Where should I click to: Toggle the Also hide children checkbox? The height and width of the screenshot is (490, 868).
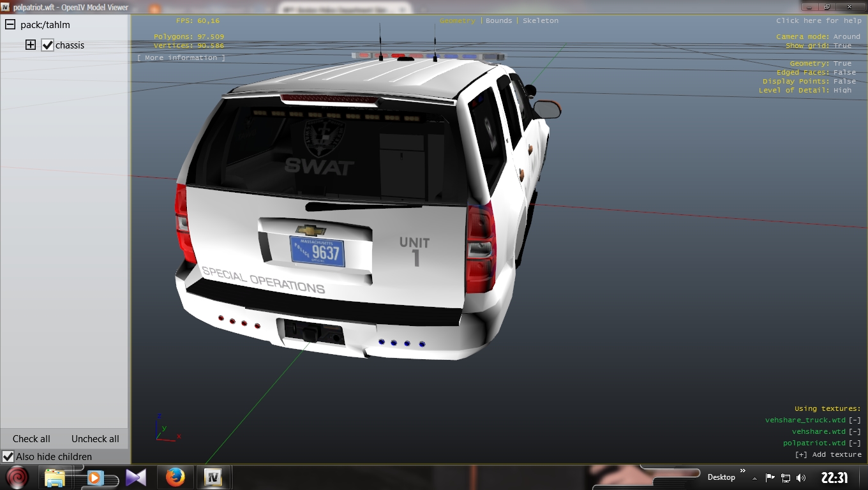[x=8, y=457]
